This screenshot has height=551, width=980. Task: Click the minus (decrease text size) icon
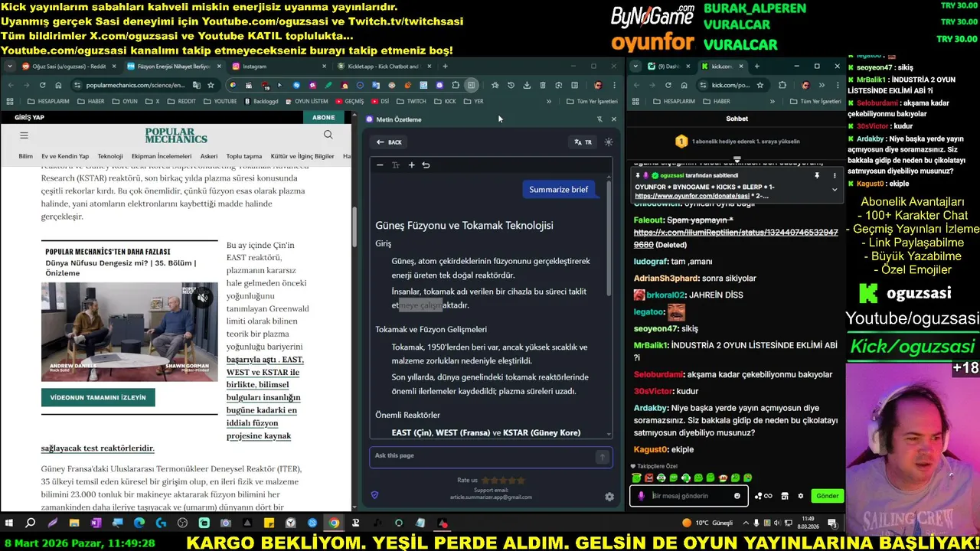tap(380, 165)
